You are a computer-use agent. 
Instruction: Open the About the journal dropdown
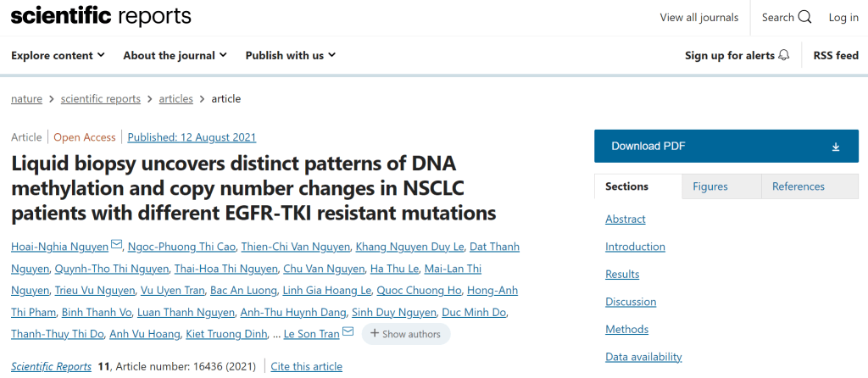tap(175, 55)
